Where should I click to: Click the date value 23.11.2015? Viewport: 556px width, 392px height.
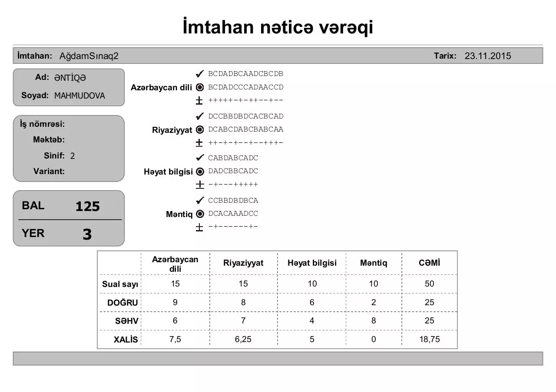click(x=488, y=56)
